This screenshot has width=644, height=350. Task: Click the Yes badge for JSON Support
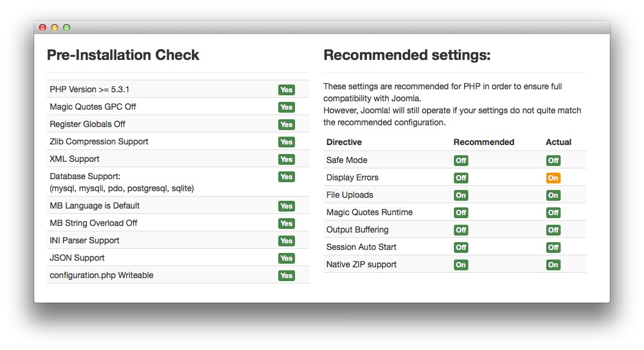point(286,258)
